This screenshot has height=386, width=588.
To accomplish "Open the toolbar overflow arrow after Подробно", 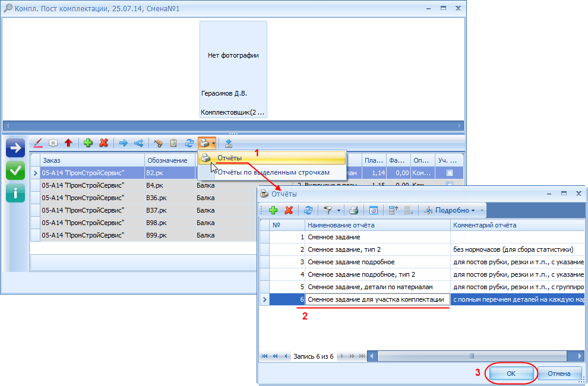I will tap(482, 210).
